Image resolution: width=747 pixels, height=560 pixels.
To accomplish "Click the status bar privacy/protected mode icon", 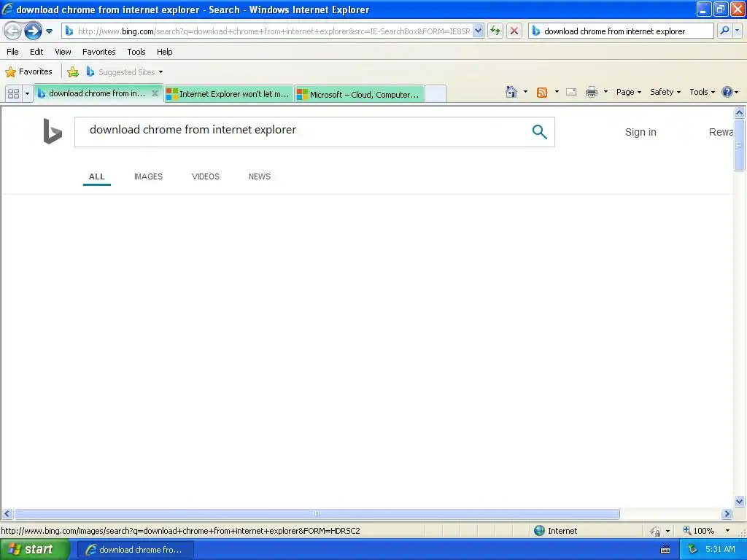I will [655, 531].
